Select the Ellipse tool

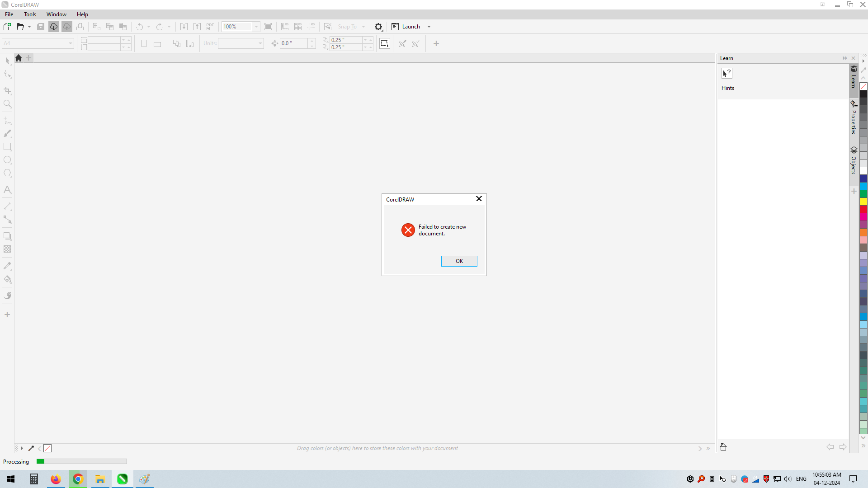[x=8, y=160]
